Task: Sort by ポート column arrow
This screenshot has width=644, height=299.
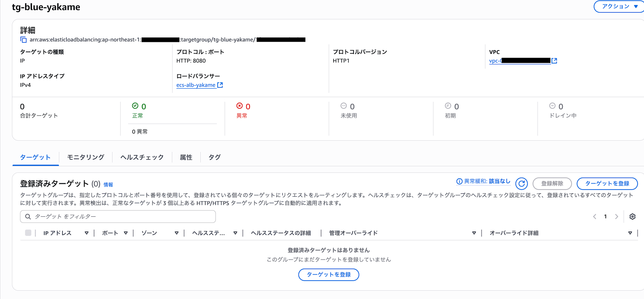Action: click(126, 233)
